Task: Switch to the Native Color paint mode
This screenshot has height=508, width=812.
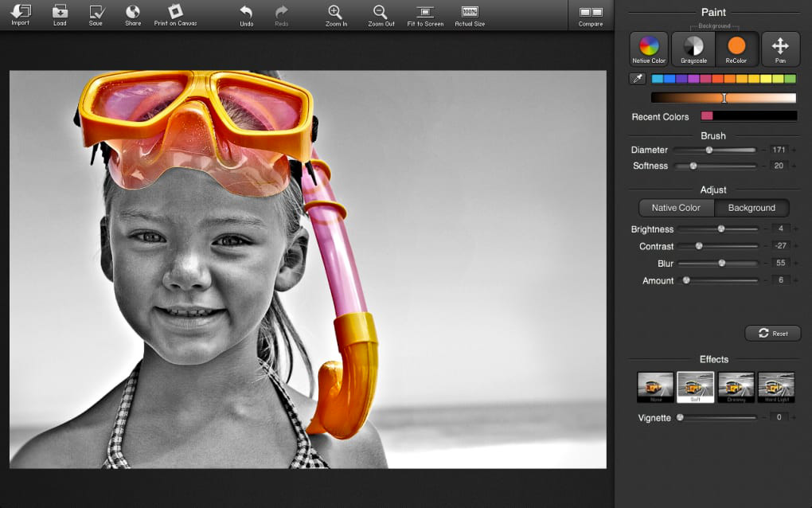Action: 649,49
